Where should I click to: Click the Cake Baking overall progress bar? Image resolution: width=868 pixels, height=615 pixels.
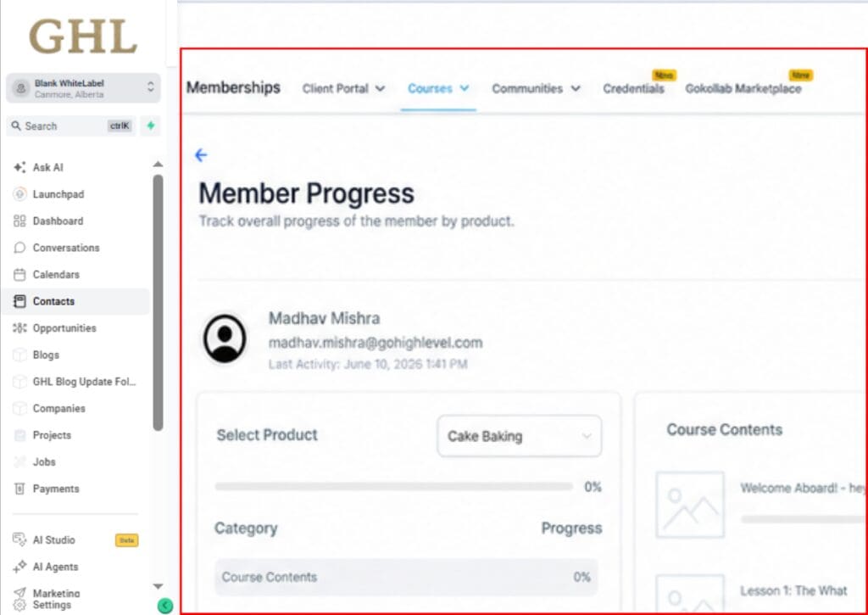tap(393, 486)
